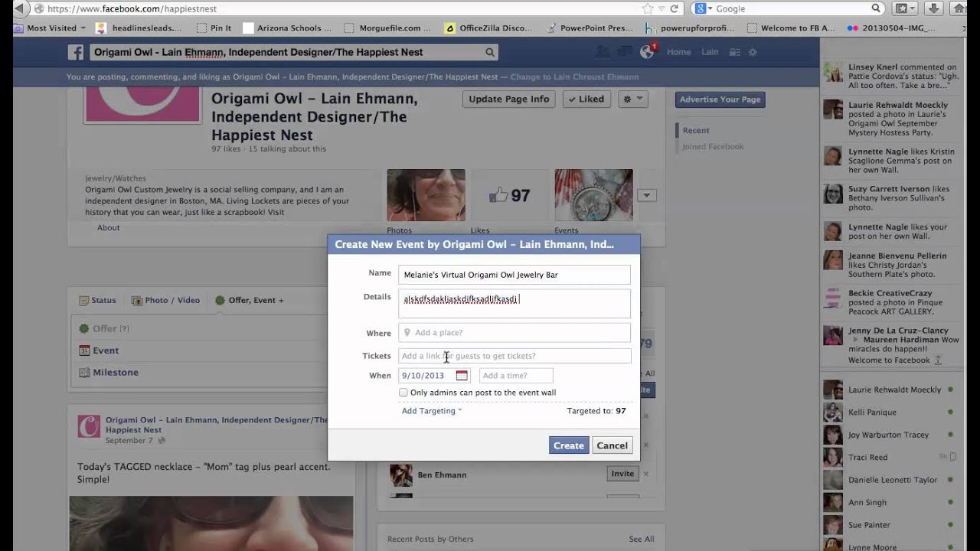Click the Add a time field
Screen dimensions: 980x551
[516, 376]
